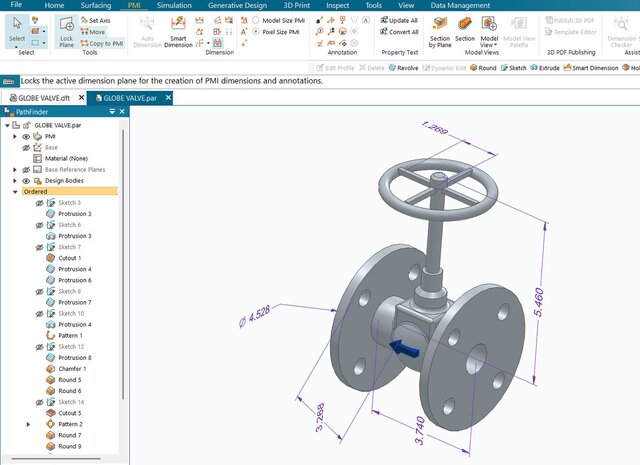Close the PathFinder panel
The height and width of the screenshot is (465, 640).
click(122, 111)
